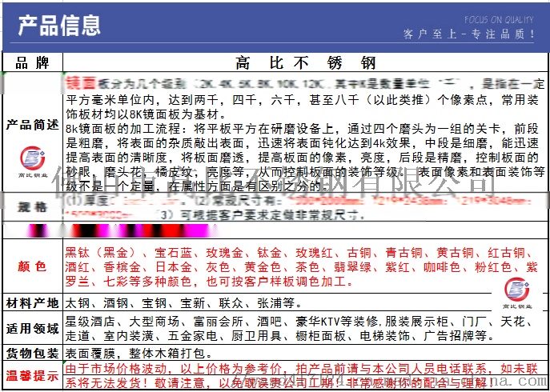This screenshot has width=550, height=392.
Task: Click the text starting with 星级酒店、大型商场
Action: (299, 329)
